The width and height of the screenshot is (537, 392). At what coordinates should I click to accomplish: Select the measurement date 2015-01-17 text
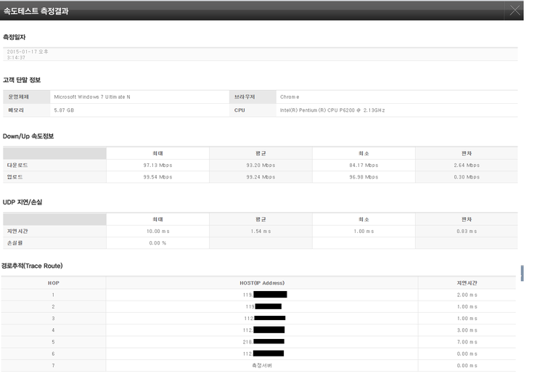[28, 54]
